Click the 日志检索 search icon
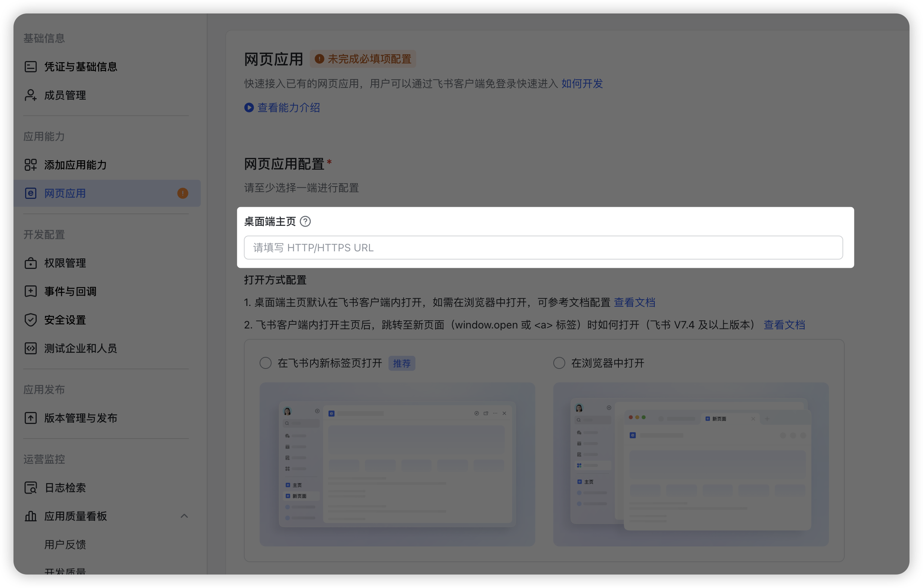Image resolution: width=923 pixels, height=588 pixels. 31,488
